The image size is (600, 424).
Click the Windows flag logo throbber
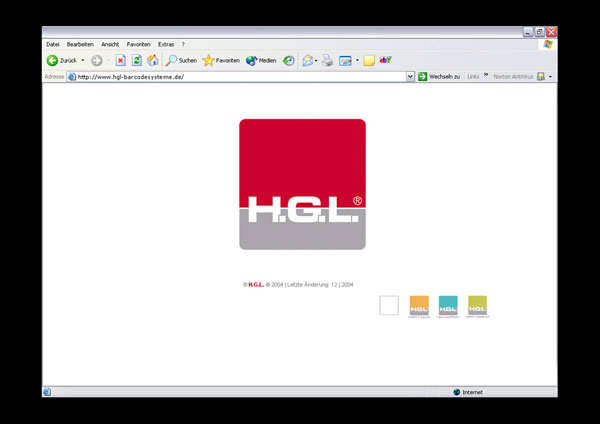548,44
